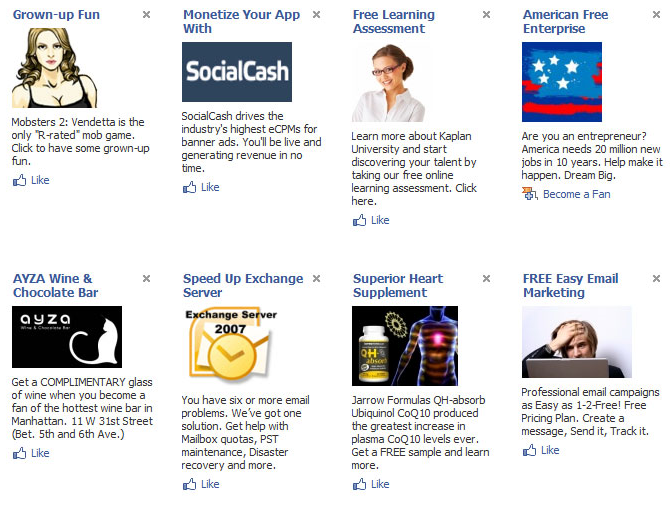The width and height of the screenshot is (672, 505).
Task: Close the American Free Enterprise ad
Action: tap(656, 15)
